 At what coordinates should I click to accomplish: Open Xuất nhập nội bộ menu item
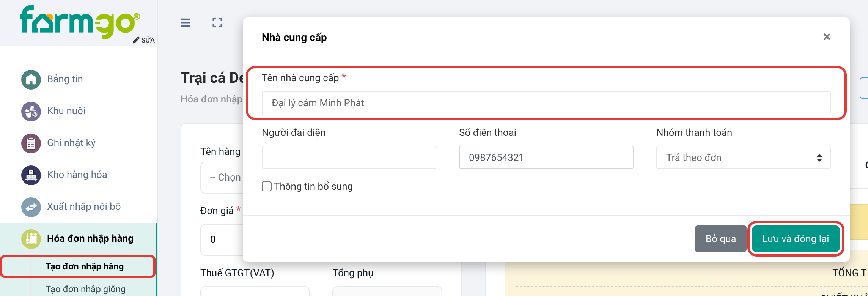pyautogui.click(x=84, y=206)
